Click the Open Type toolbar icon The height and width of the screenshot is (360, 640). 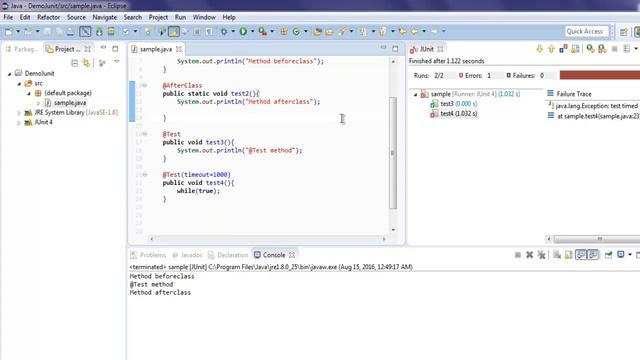point(318,31)
